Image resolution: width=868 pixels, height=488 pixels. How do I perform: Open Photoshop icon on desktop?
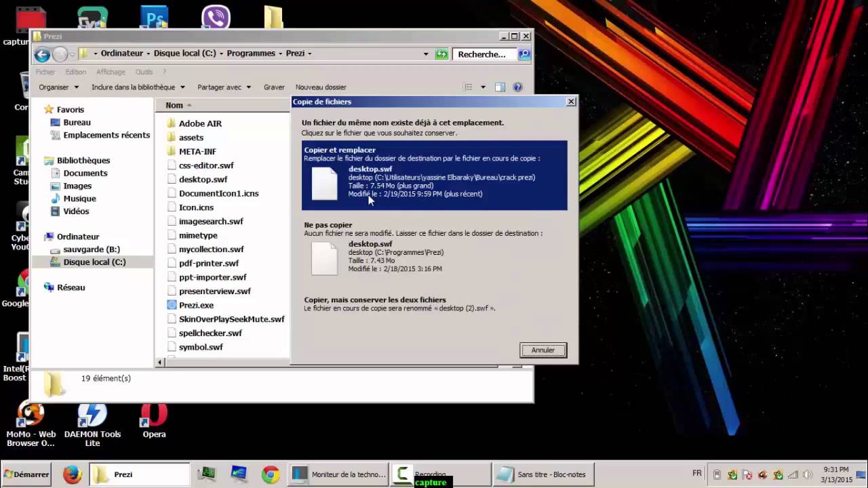pos(154,16)
